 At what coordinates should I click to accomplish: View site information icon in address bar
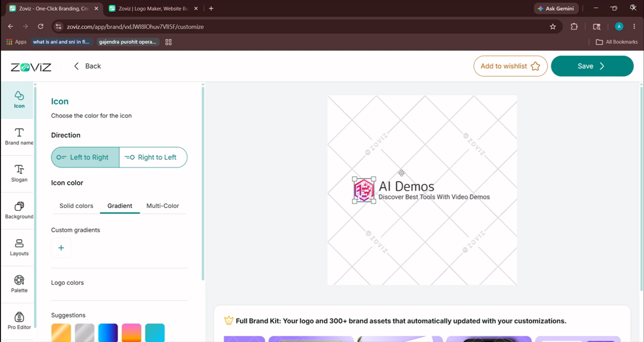pyautogui.click(x=59, y=27)
